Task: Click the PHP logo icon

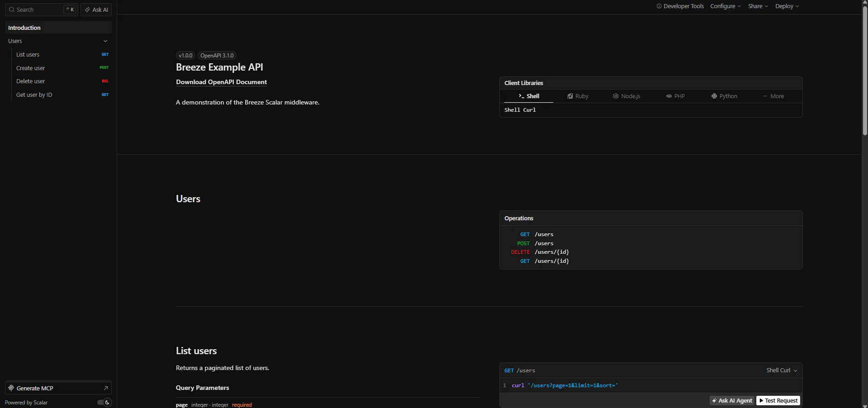Action: (669, 96)
